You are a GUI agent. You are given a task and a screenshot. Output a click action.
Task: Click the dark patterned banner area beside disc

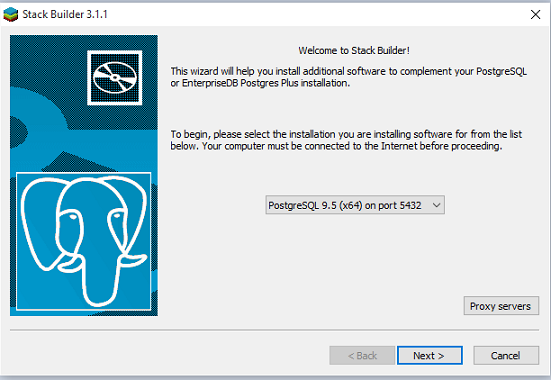pos(46,60)
